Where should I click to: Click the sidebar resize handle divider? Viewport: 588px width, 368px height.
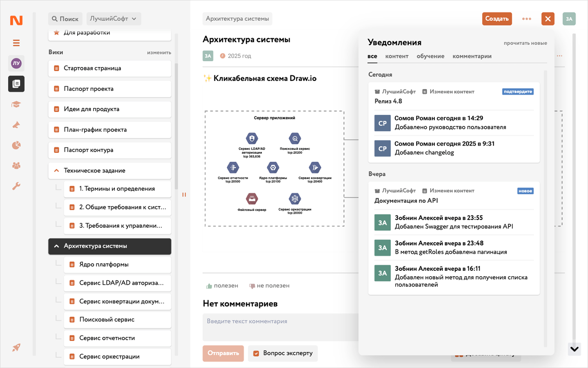(x=184, y=195)
